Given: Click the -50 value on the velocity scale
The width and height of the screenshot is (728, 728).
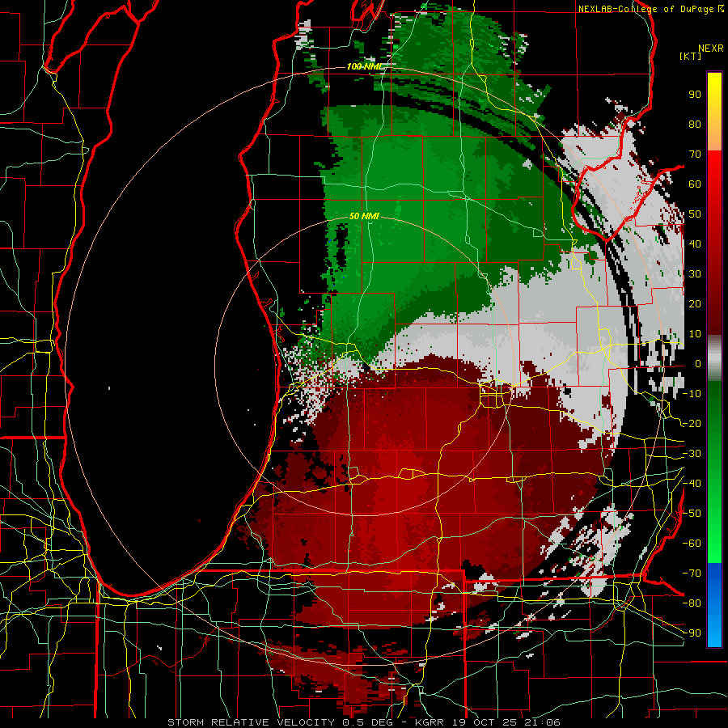Looking at the screenshot, I should tap(692, 514).
